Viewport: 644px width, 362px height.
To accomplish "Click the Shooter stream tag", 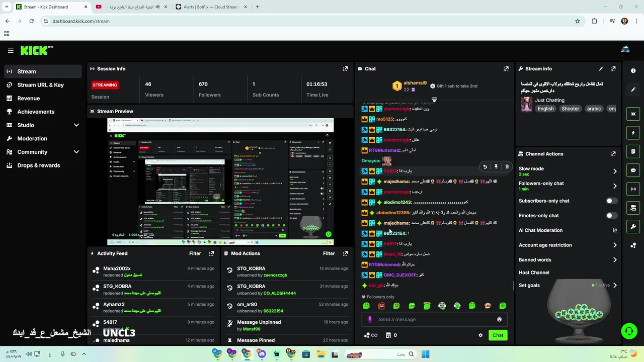I will (x=571, y=109).
